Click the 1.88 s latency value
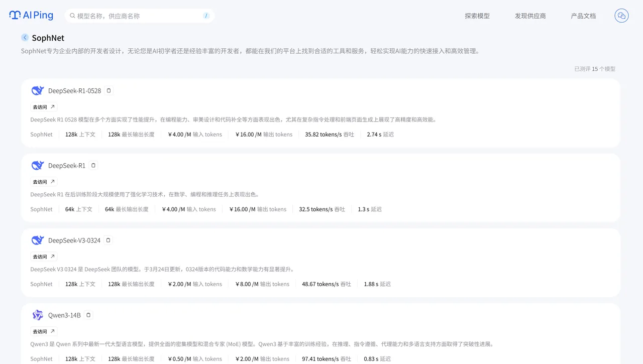This screenshot has height=364, width=643. (377, 284)
